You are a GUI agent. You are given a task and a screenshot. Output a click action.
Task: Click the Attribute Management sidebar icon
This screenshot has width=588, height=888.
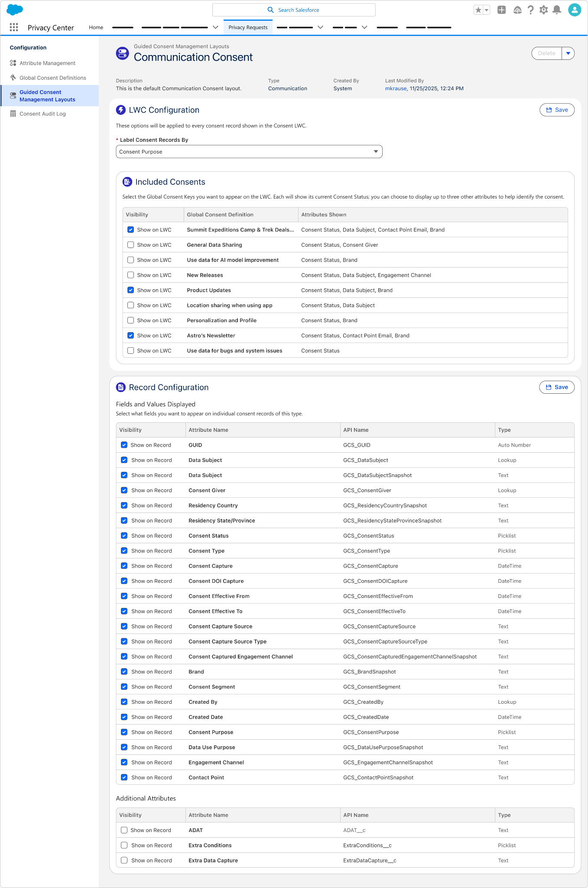(x=13, y=63)
